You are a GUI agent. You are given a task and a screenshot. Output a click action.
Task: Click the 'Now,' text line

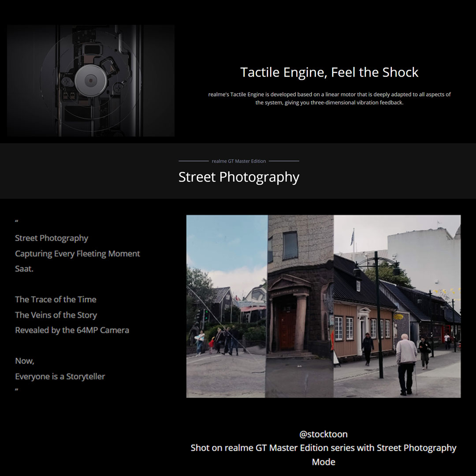[25, 361]
